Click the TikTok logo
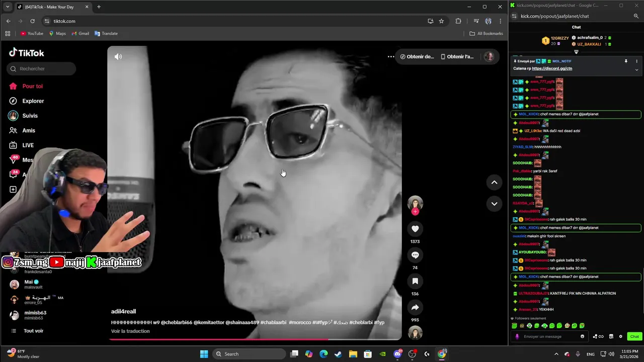Image resolution: width=644 pixels, height=362 pixels. 27,53
